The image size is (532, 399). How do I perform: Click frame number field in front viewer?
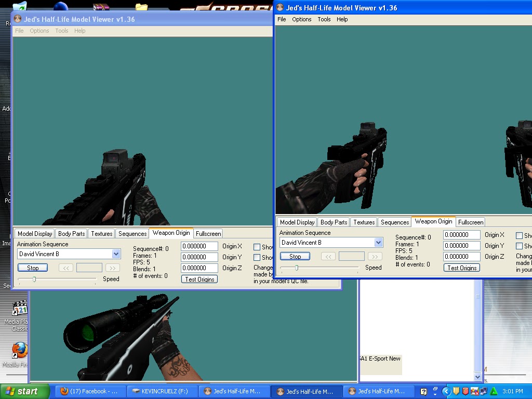[352, 257]
